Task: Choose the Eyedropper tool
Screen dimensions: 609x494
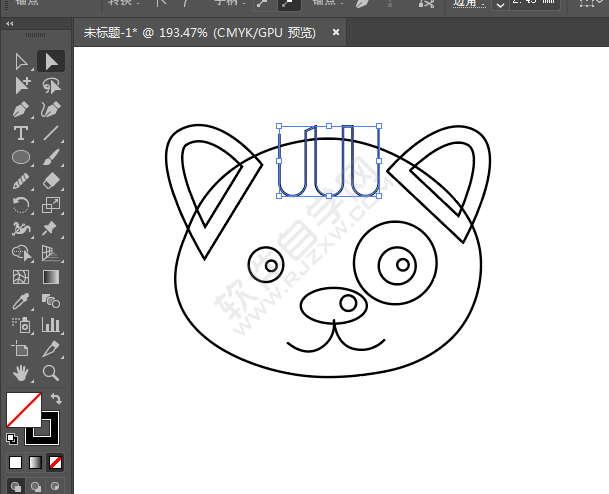Action: pyautogui.click(x=21, y=301)
